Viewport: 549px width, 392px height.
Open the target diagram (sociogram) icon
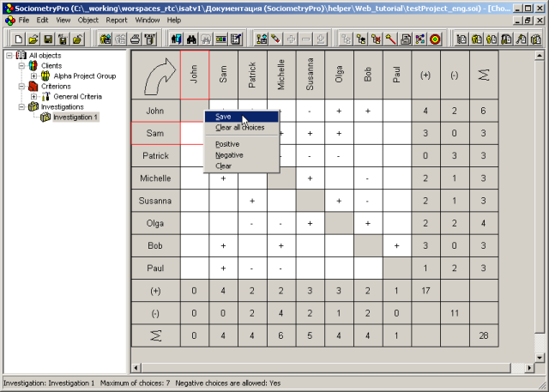[x=435, y=39]
